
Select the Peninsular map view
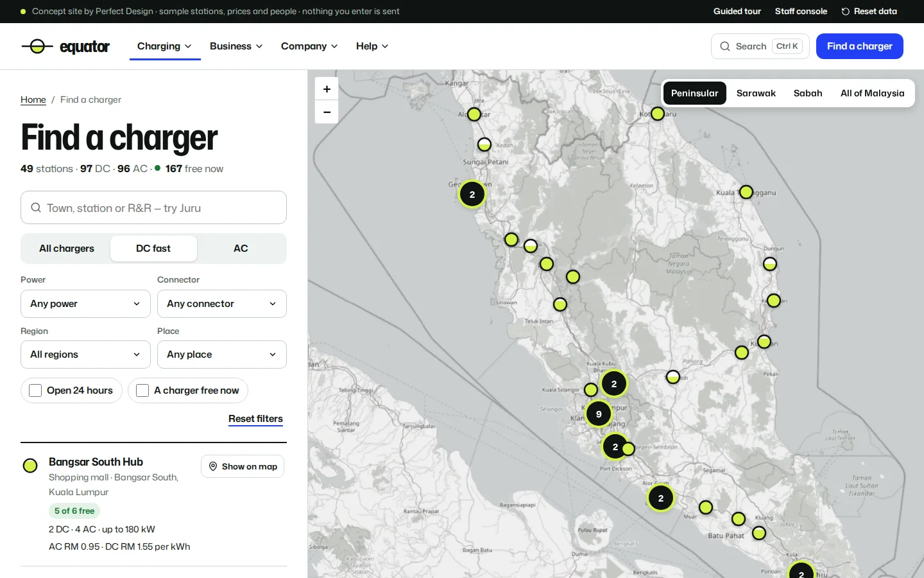pyautogui.click(x=695, y=93)
